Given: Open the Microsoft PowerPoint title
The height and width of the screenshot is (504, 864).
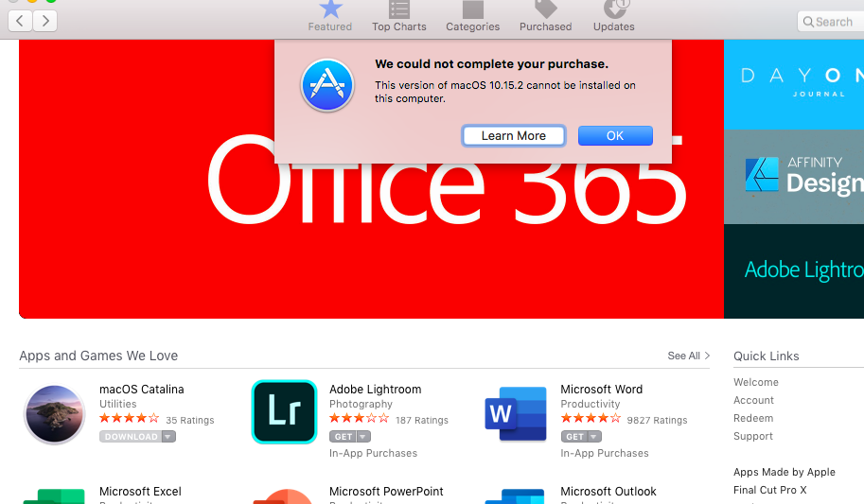Looking at the screenshot, I should tap(386, 491).
